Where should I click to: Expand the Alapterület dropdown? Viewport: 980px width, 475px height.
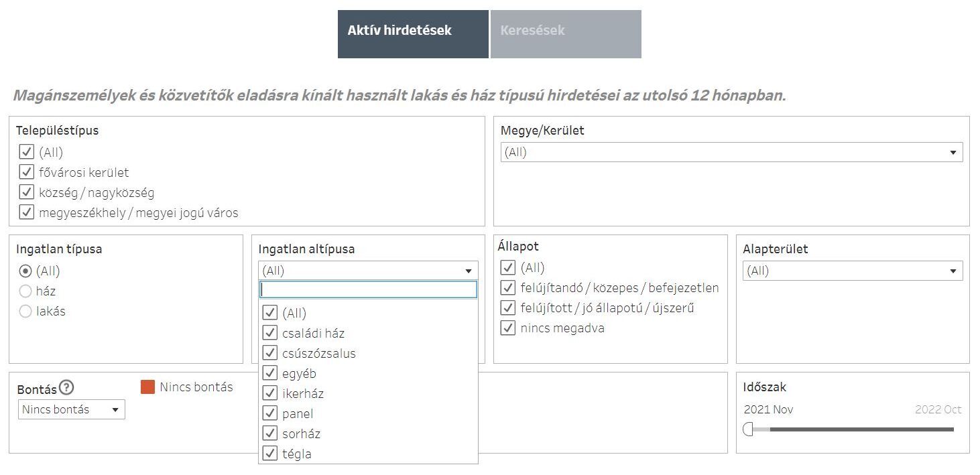click(852, 271)
